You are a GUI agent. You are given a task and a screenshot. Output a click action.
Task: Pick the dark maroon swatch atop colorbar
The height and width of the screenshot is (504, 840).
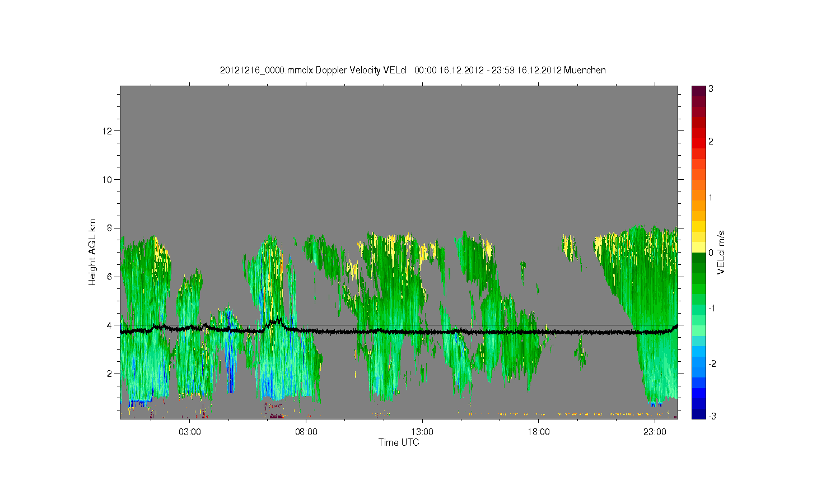tap(698, 91)
